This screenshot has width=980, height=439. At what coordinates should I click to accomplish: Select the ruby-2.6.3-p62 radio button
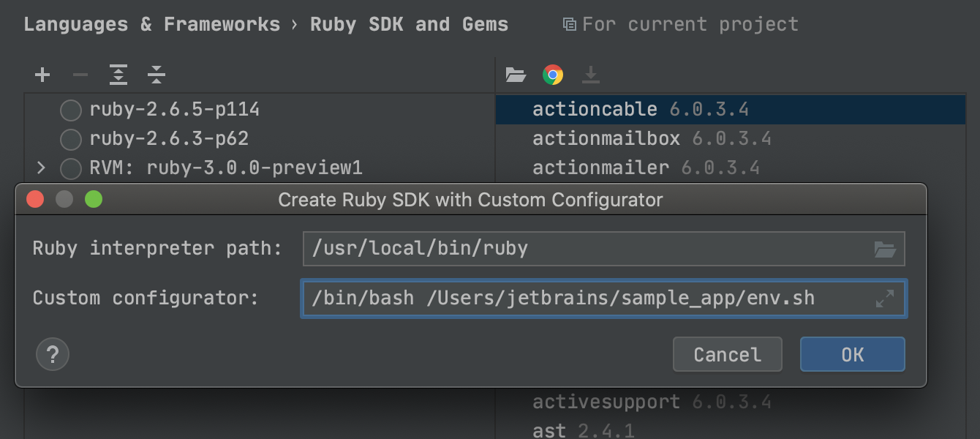[71, 139]
